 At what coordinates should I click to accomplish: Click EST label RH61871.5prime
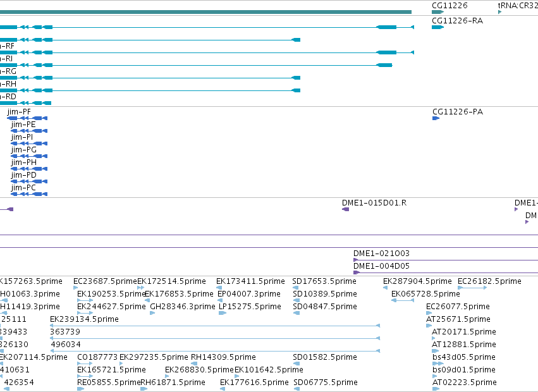(173, 383)
